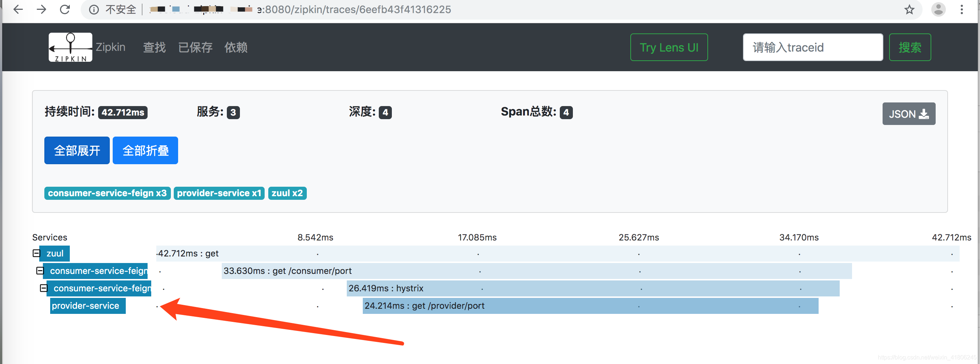Select consumer-service-feign x3 service tag
The width and height of the screenshot is (980, 364).
[x=107, y=193]
